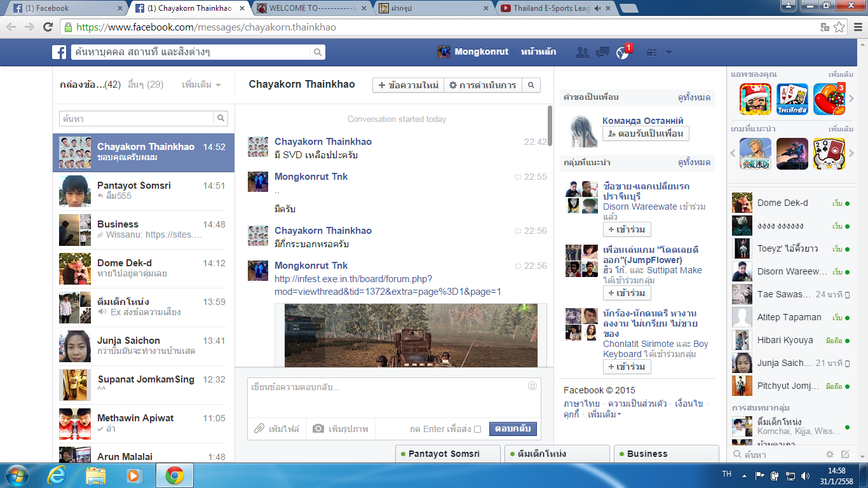Open the One Piece recommended game icon
The image size is (868, 488).
[756, 154]
